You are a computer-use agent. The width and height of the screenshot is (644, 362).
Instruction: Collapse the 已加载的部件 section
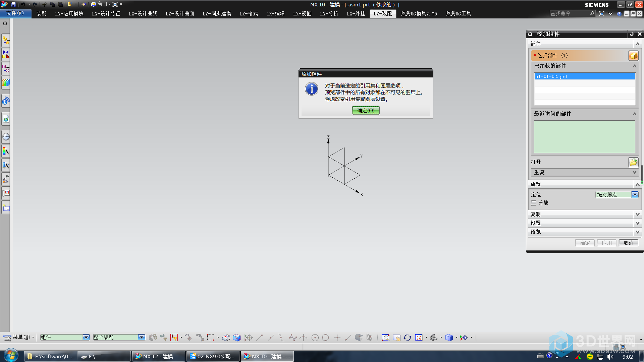pyautogui.click(x=634, y=66)
